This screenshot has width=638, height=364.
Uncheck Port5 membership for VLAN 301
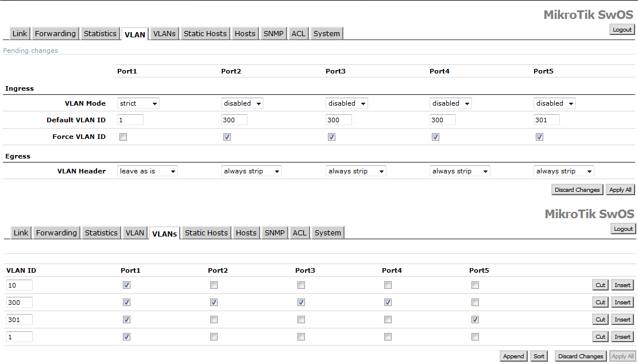(x=475, y=319)
